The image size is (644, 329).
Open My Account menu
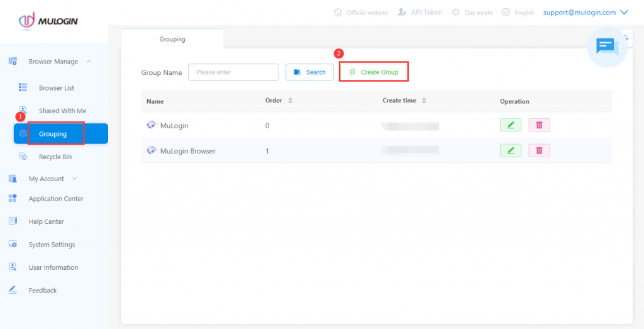click(x=46, y=179)
